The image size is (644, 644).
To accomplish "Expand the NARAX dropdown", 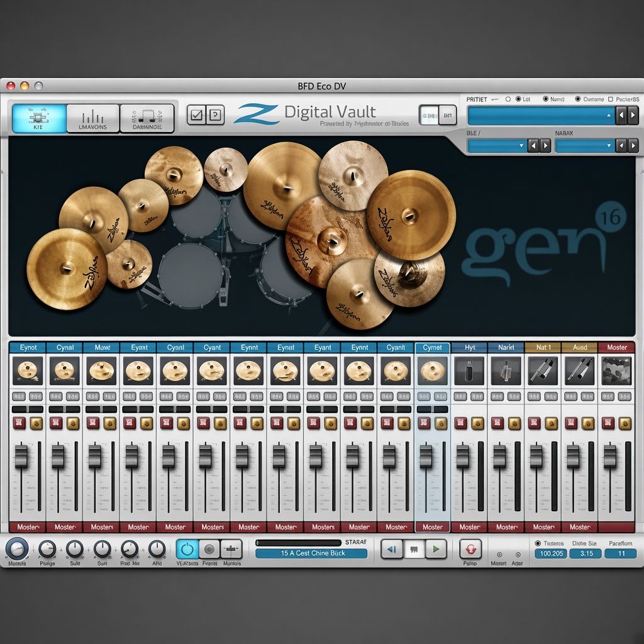I will (x=585, y=145).
